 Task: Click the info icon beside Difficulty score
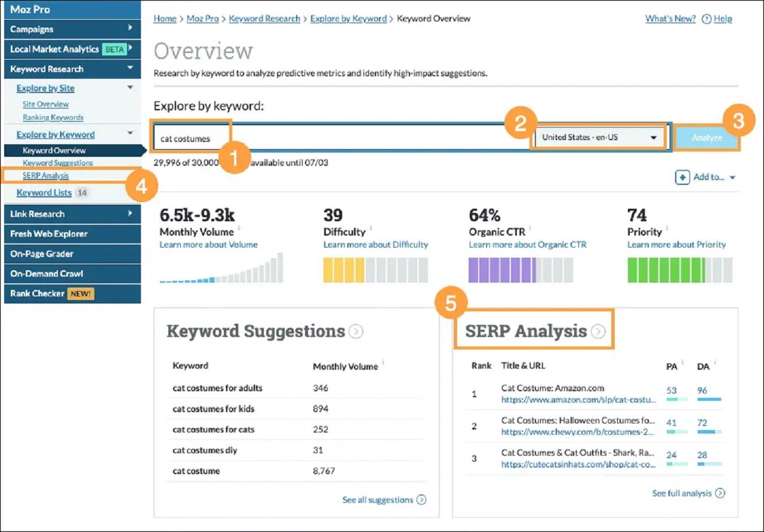pyautogui.click(x=371, y=228)
